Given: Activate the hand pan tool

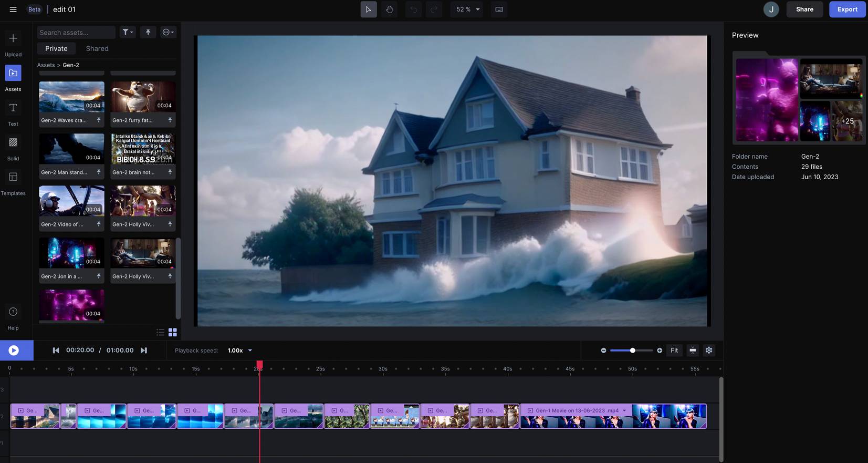Looking at the screenshot, I should point(389,9).
